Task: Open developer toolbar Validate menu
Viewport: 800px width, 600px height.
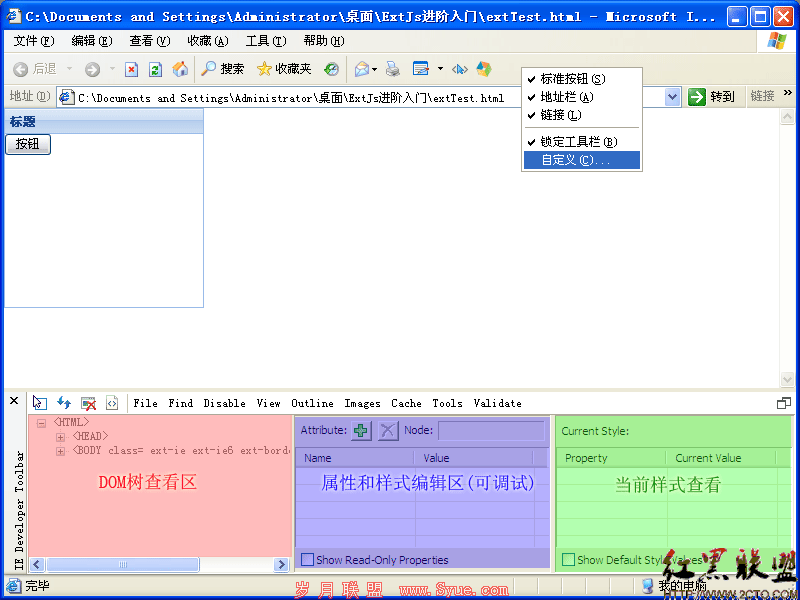Action: (497, 403)
